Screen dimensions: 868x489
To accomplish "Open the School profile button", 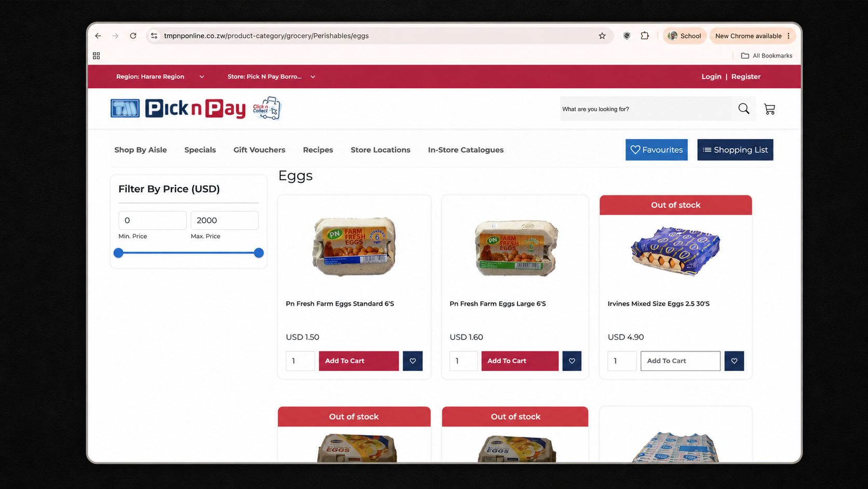I will [x=685, y=36].
